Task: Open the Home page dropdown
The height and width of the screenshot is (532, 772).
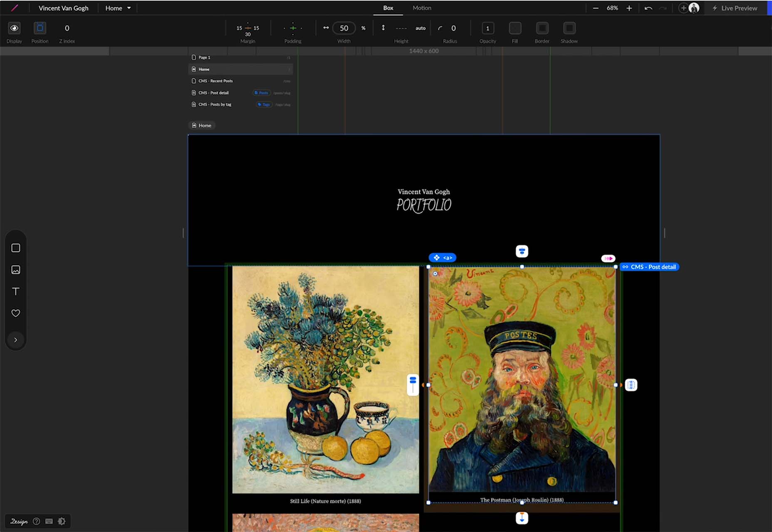Action: 118,8
